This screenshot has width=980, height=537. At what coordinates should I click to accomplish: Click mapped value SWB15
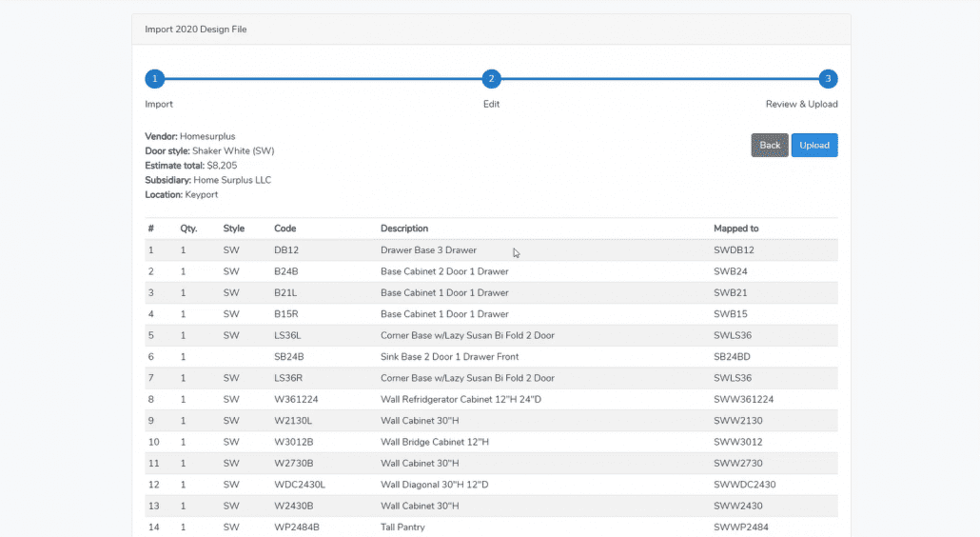(x=731, y=314)
